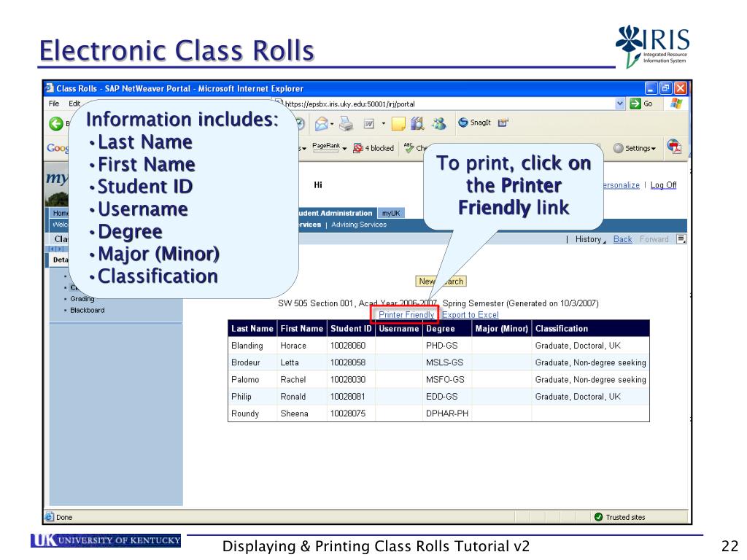Click the portal Forward link
The height and width of the screenshot is (560, 747).
point(654,239)
